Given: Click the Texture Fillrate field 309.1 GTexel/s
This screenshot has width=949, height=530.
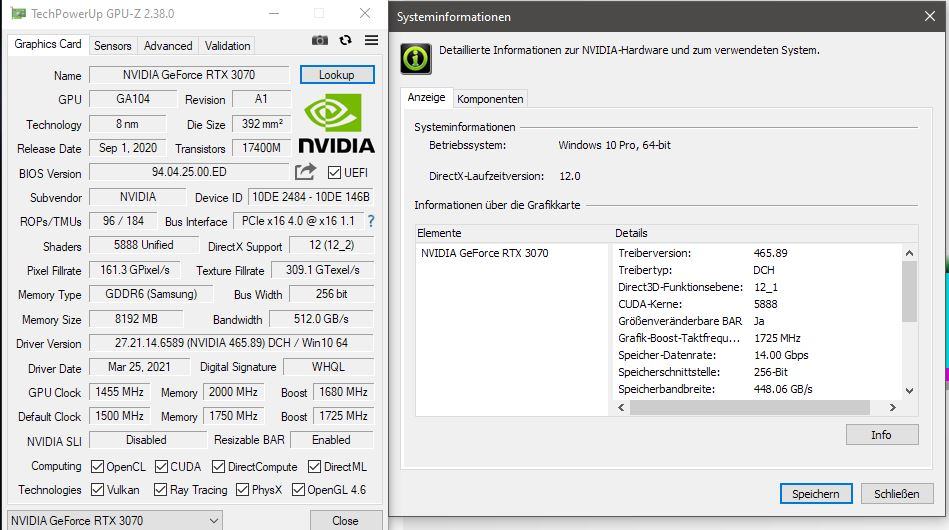Looking at the screenshot, I should click(x=323, y=270).
